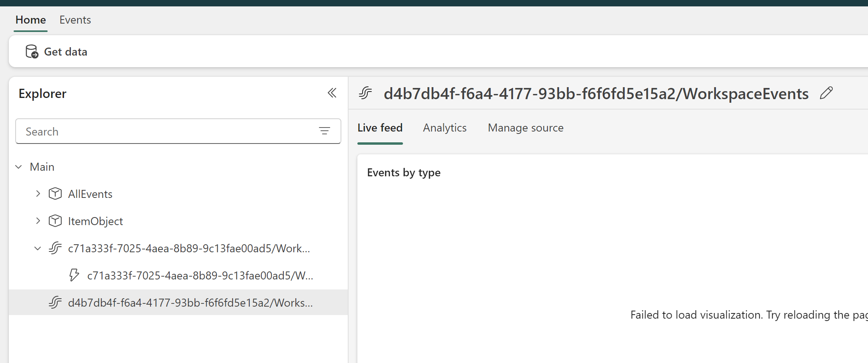This screenshot has width=868, height=363.
Task: Click the Get data database icon
Action: [31, 51]
